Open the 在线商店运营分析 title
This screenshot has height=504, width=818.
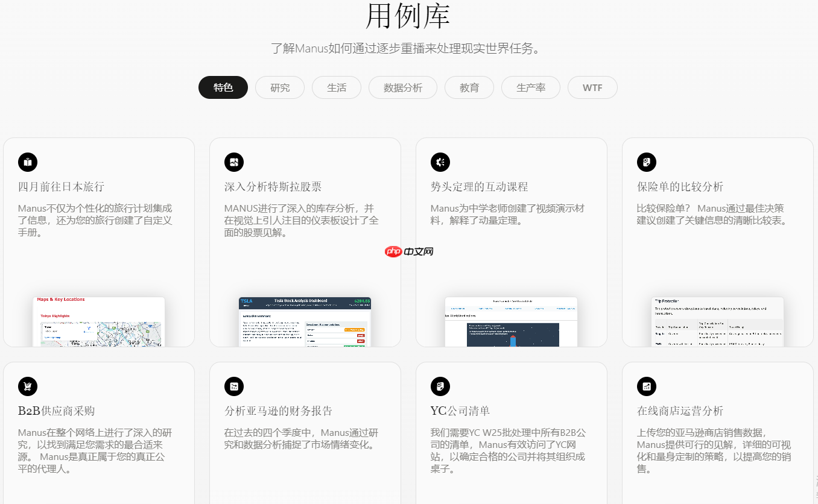pos(680,411)
